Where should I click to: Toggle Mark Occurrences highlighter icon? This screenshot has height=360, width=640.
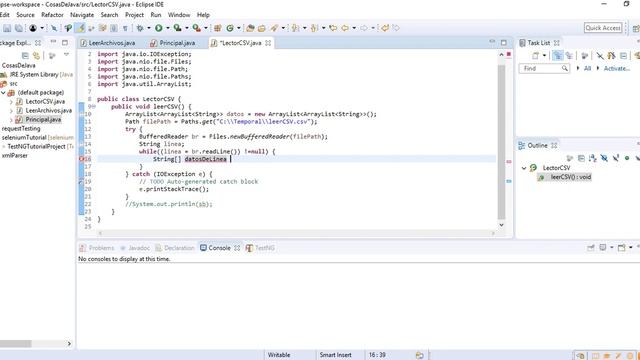tap(80, 28)
